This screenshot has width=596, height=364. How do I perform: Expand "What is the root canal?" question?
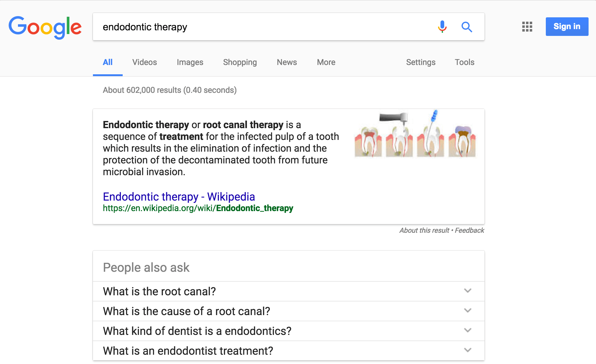tap(289, 291)
